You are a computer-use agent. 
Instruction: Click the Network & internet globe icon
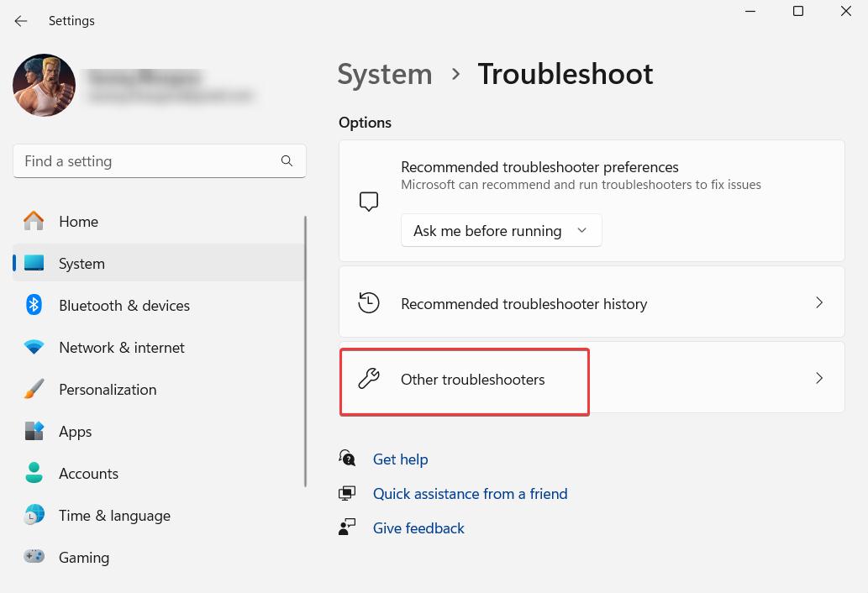(34, 347)
